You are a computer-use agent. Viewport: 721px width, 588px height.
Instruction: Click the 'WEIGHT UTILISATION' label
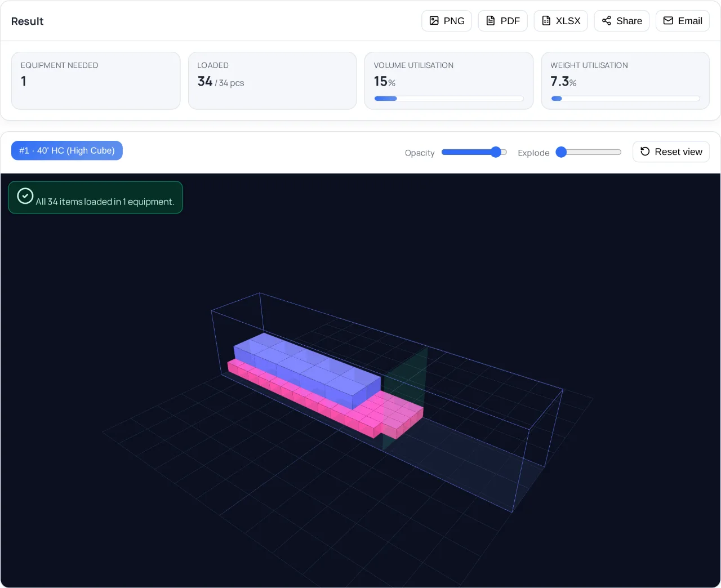point(589,65)
